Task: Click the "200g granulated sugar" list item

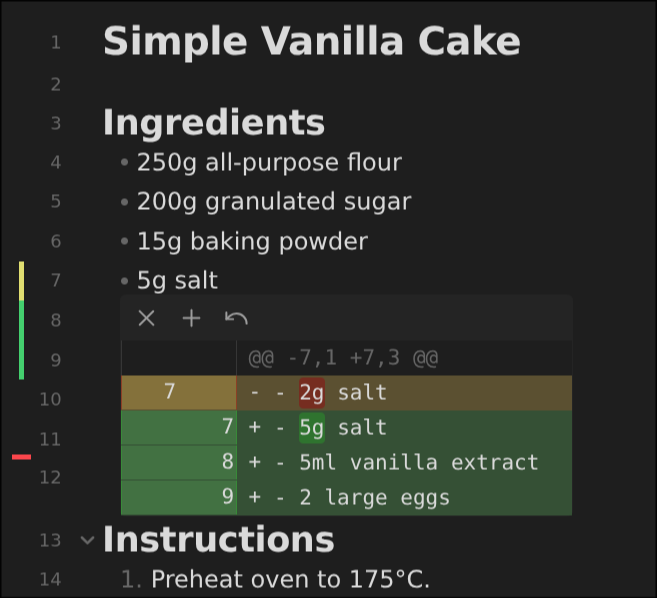Action: [x=273, y=202]
